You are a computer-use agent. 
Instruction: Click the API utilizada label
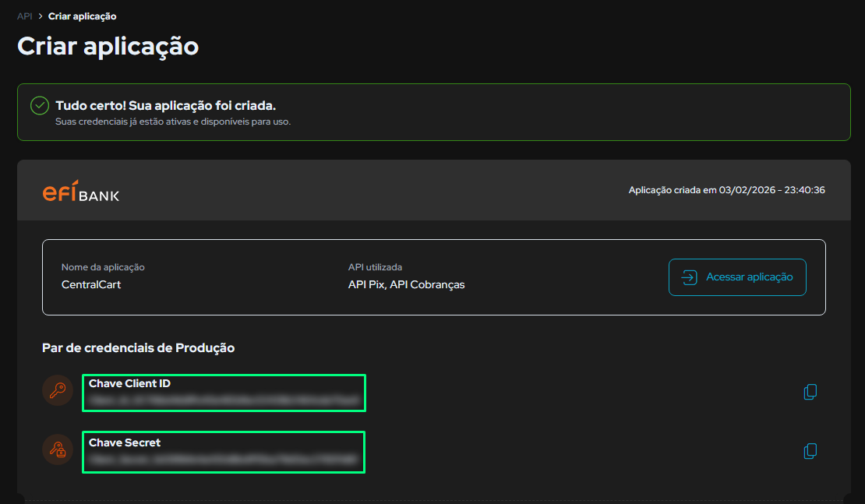(x=375, y=267)
